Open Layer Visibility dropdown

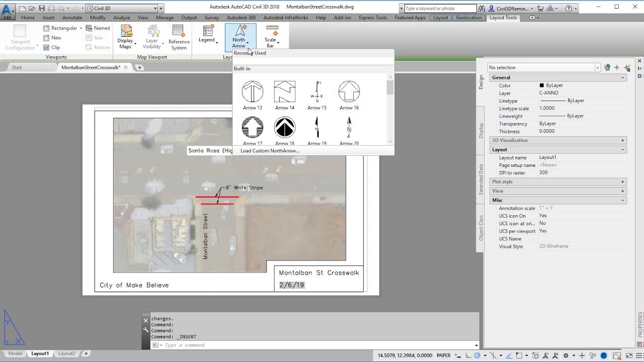(x=152, y=38)
